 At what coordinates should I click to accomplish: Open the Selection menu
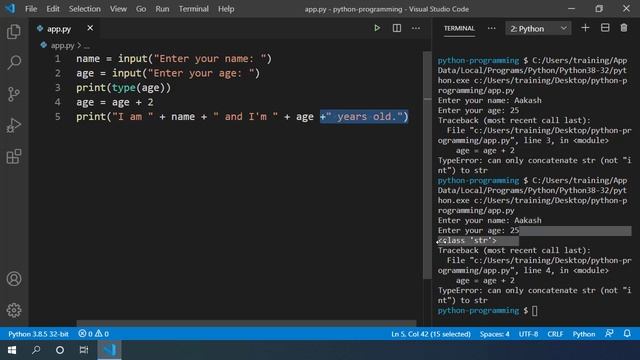pyautogui.click(x=84, y=9)
